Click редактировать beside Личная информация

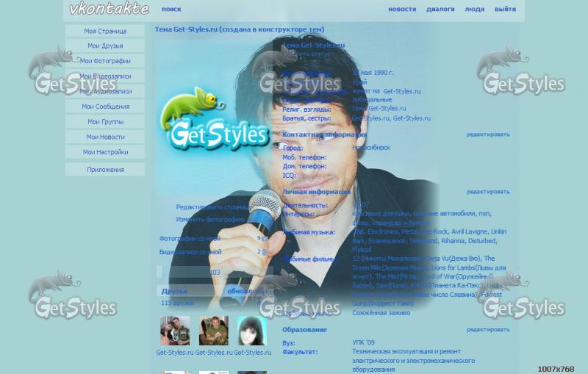pyautogui.click(x=488, y=192)
